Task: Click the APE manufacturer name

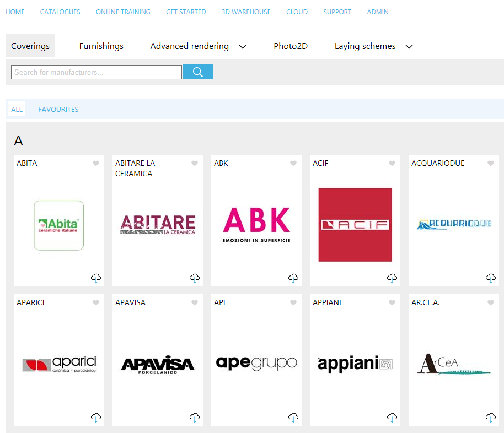Action: pyautogui.click(x=221, y=302)
